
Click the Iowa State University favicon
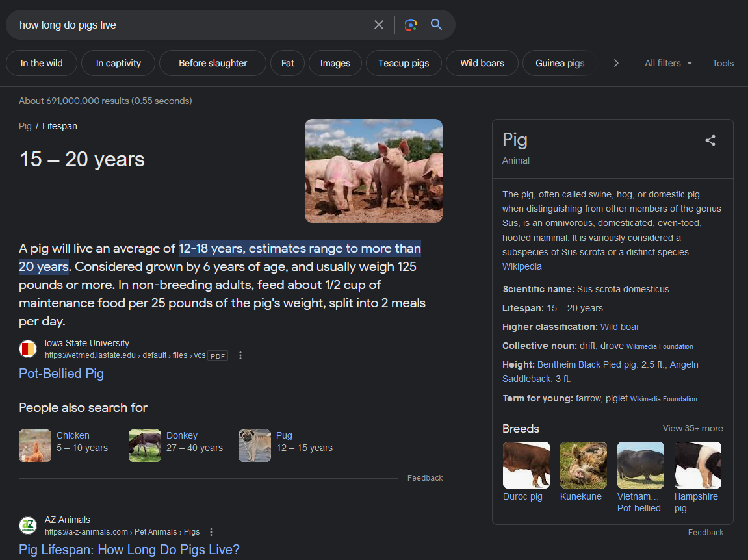tap(28, 350)
